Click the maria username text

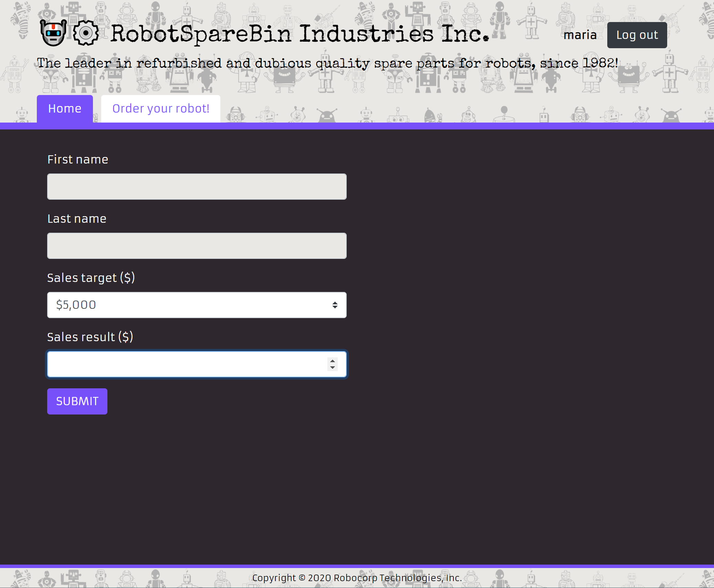580,35
